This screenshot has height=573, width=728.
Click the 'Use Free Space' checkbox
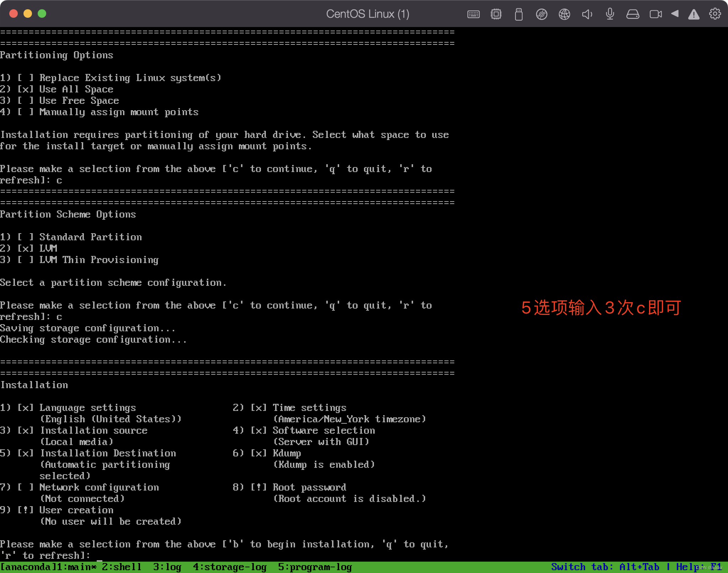click(25, 101)
